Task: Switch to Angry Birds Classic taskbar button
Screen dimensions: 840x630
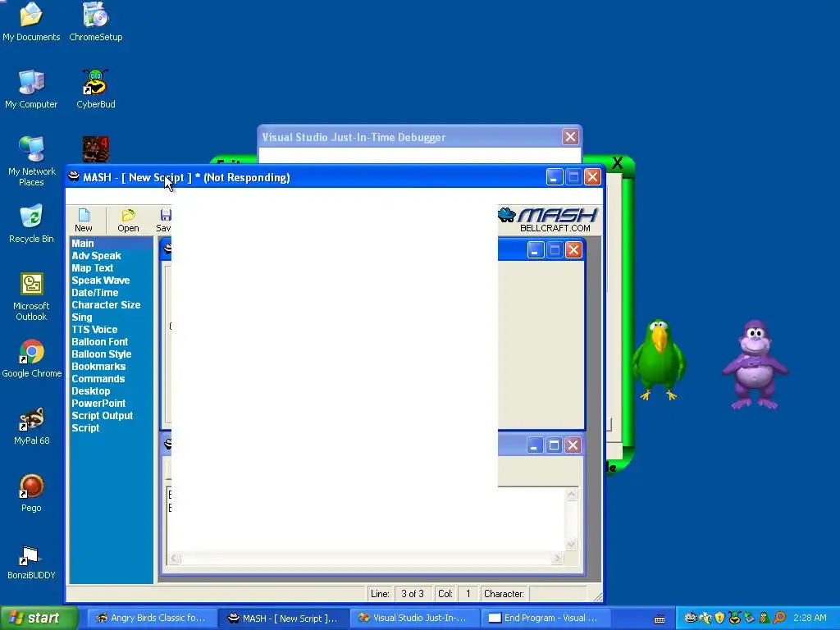Action: (152, 619)
